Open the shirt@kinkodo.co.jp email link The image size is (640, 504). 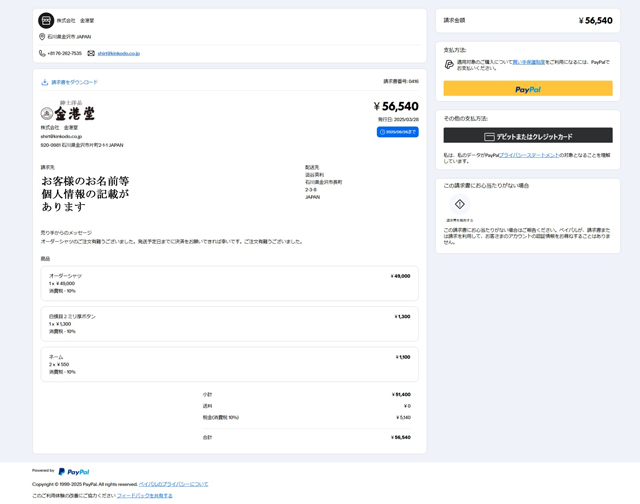pyautogui.click(x=119, y=53)
